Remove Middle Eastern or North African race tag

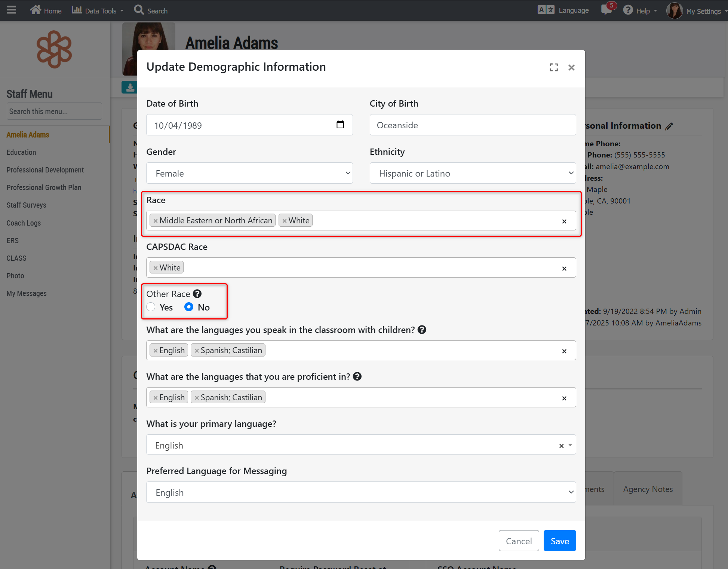[x=155, y=221]
